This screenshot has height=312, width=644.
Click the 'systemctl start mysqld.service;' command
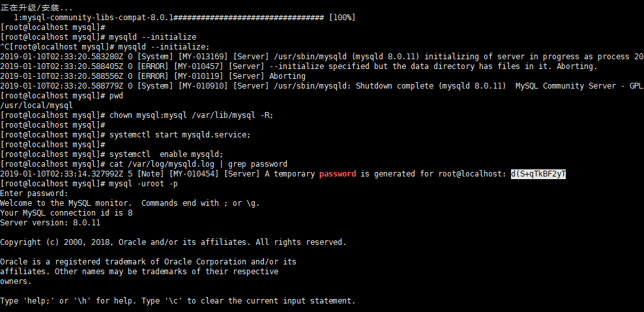coord(180,135)
